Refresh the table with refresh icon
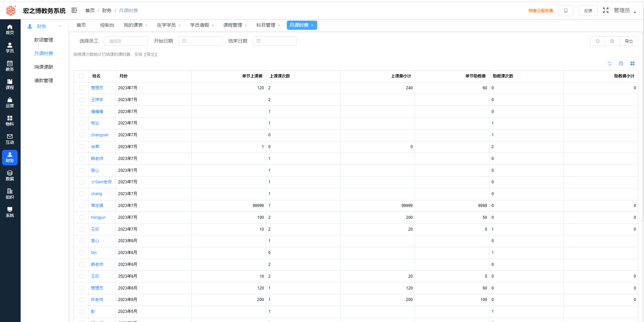This screenshot has width=644, height=322. (609, 64)
